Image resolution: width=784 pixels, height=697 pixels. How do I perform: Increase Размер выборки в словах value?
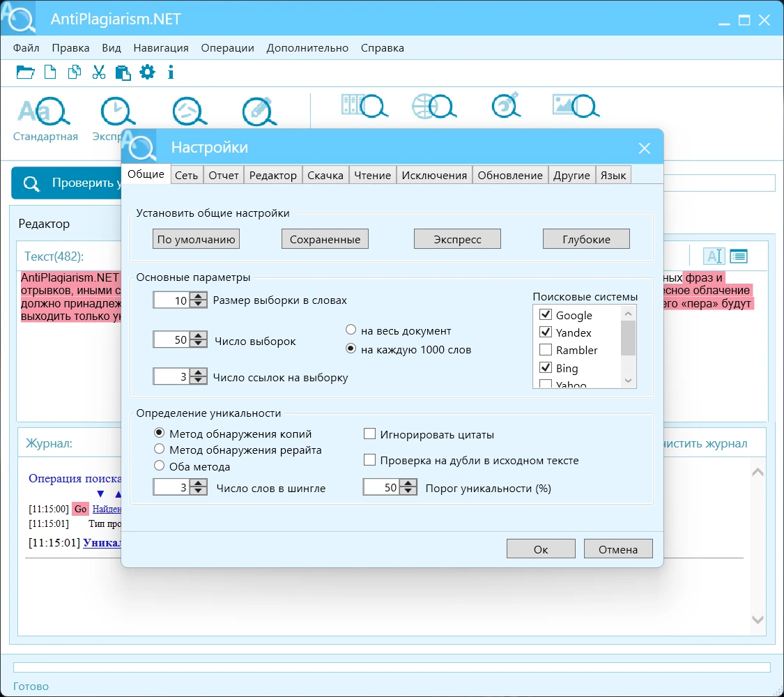(199, 296)
